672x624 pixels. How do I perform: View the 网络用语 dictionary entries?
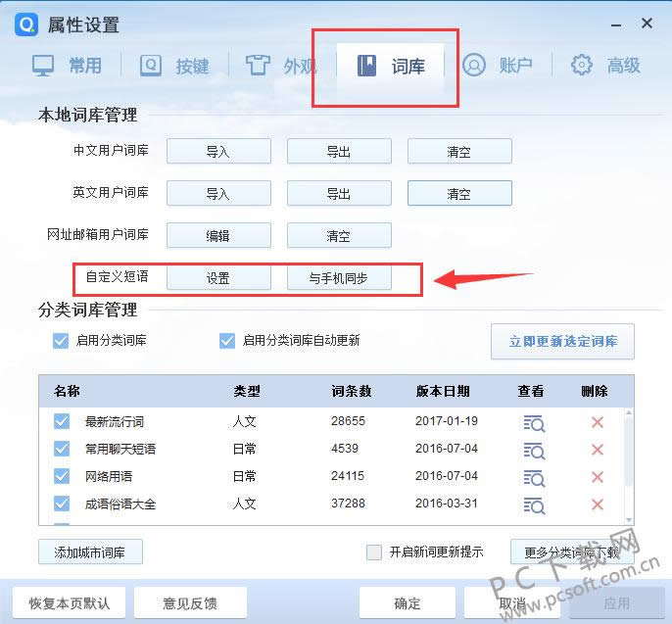tap(534, 477)
